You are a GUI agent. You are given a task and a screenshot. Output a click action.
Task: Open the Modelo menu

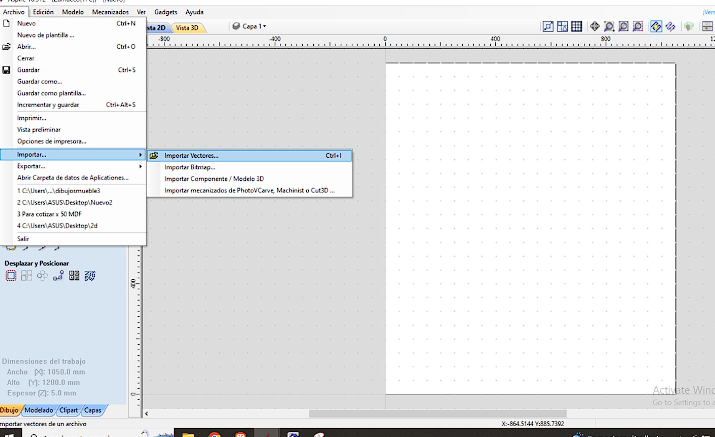tap(73, 12)
